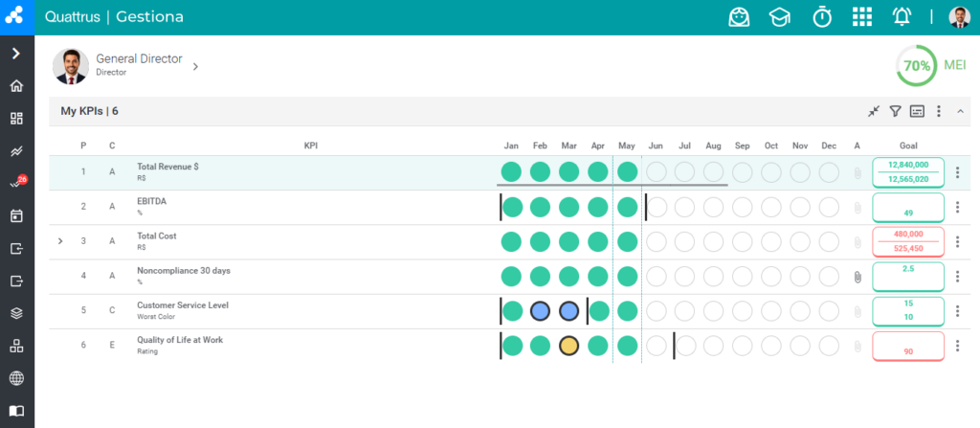
Task: Click the globe icon in the sidebar
Action: click(17, 378)
